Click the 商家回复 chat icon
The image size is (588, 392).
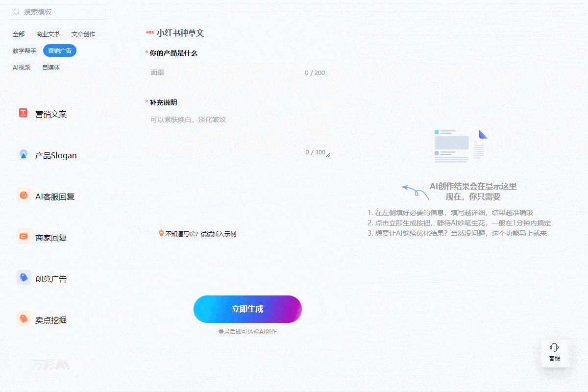coord(24,237)
